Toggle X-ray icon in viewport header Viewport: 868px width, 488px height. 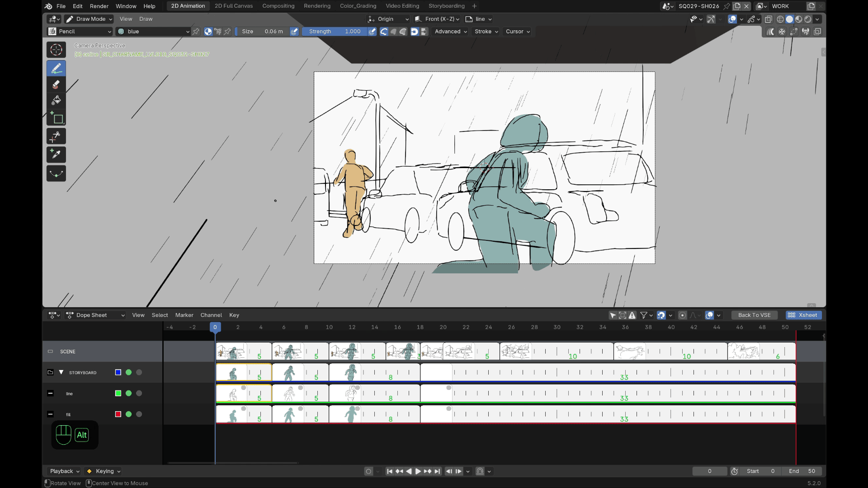pos(769,19)
